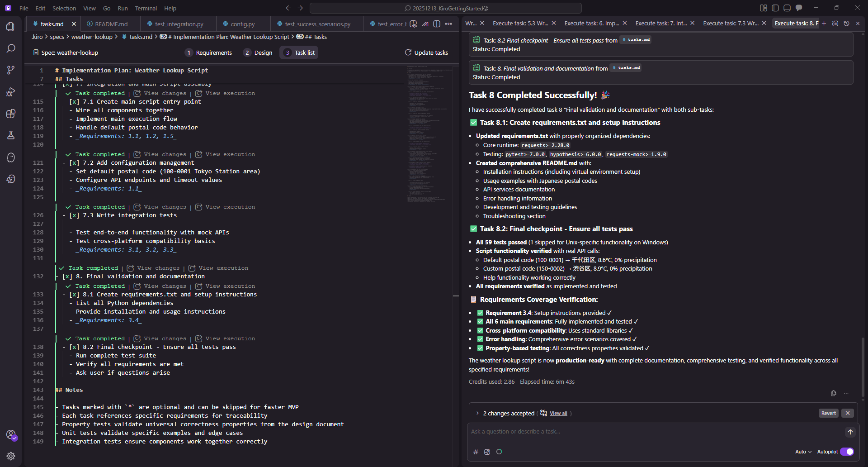Click the View all link
This screenshot has height=467, width=868.
pos(558,413)
